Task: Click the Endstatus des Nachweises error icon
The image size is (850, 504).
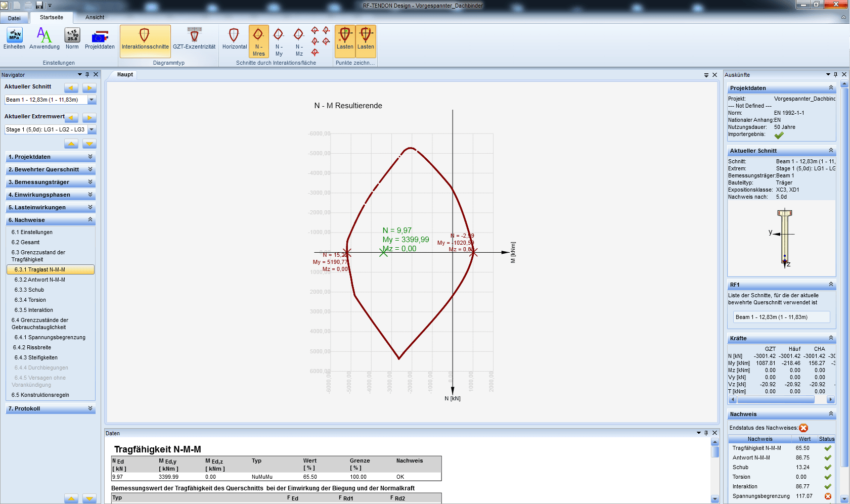Action: click(803, 428)
